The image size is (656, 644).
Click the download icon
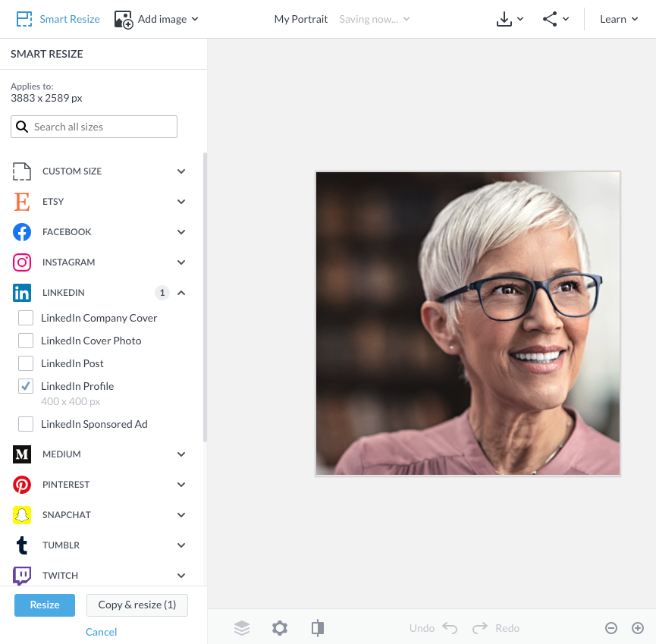[x=504, y=19]
